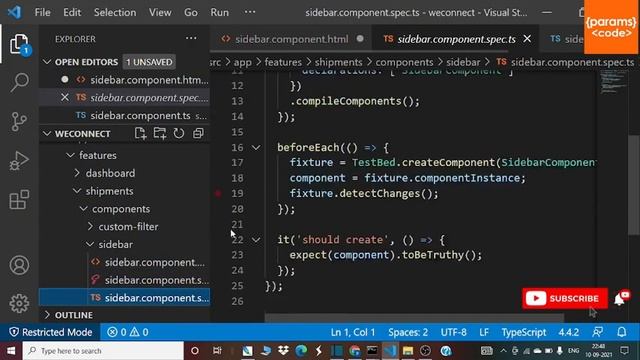The width and height of the screenshot is (640, 360).
Task: Click 'components' breadcrumb segment
Action: [x=404, y=62]
